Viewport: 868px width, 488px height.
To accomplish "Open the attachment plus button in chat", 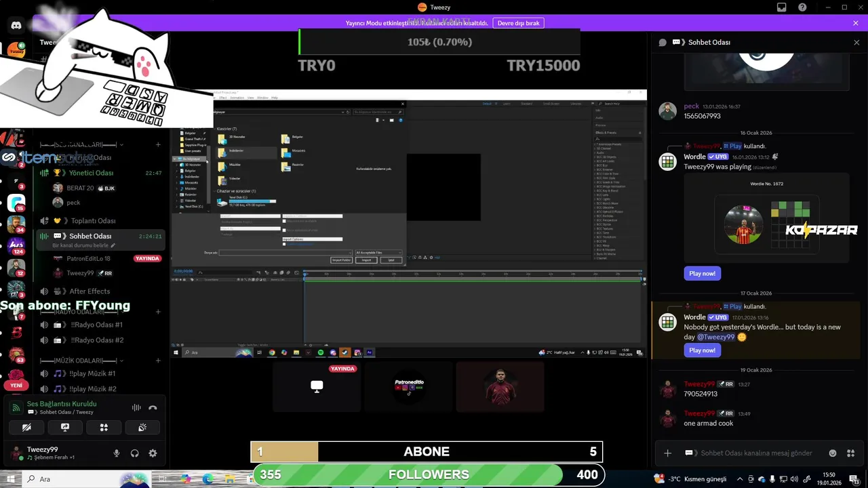I will coord(668,453).
